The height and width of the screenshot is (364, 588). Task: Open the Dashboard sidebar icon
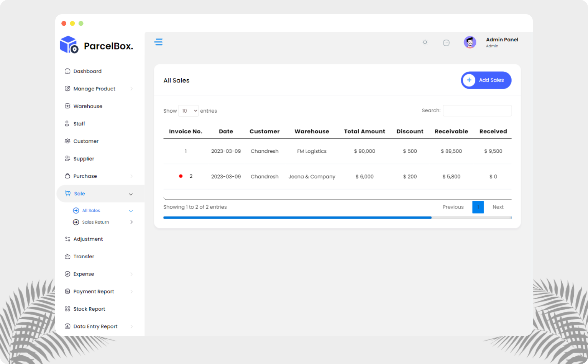point(67,71)
